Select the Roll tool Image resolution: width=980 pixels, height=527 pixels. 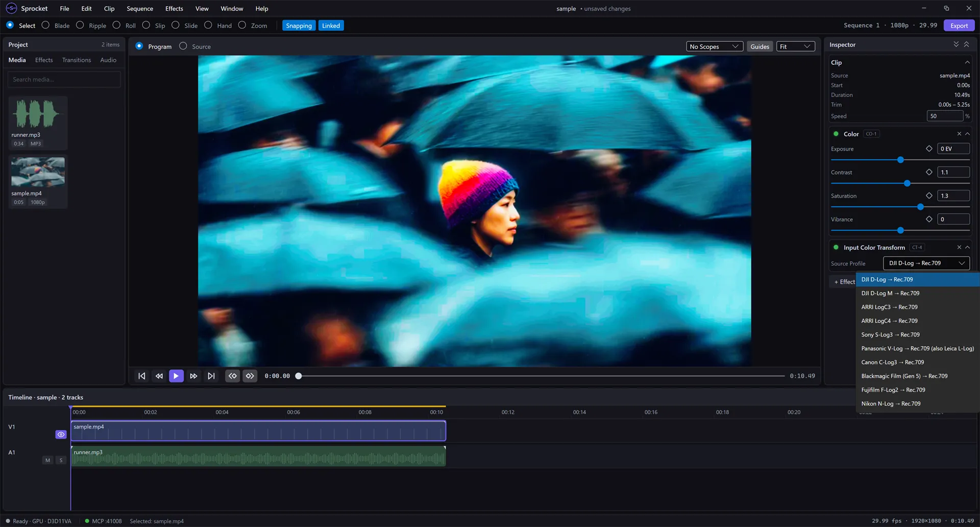125,25
